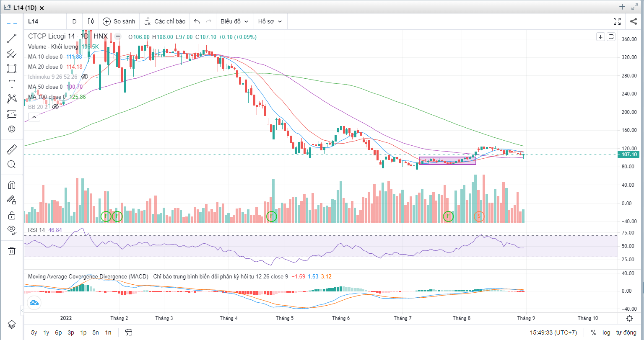The width and height of the screenshot is (644, 340).
Task: Click the orange event marker on the volume bars
Action: 479,216
